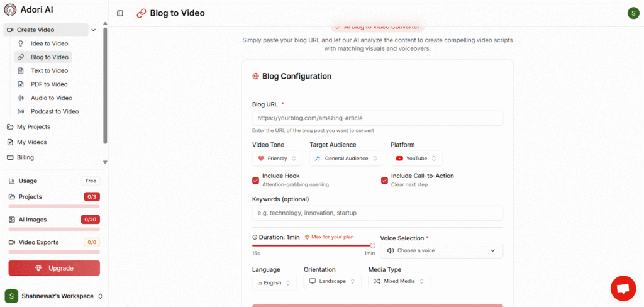Open the user avatar in top right

[x=633, y=13]
